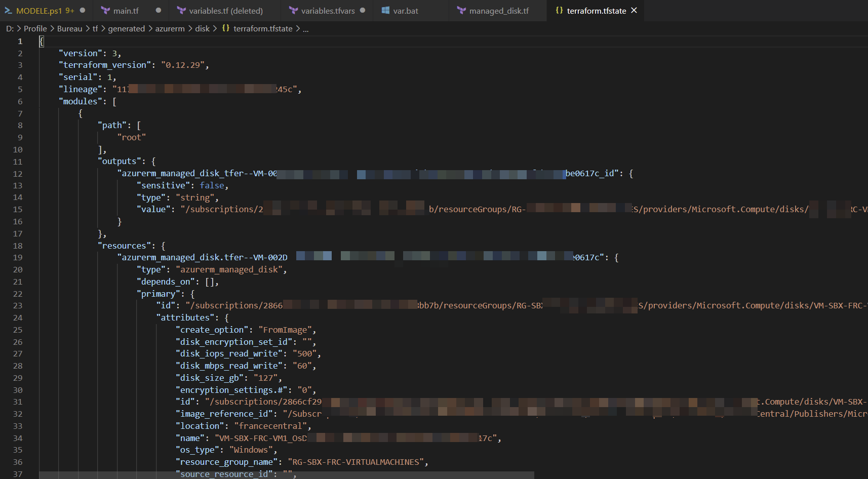Click the "version" key on line 2

coord(81,53)
